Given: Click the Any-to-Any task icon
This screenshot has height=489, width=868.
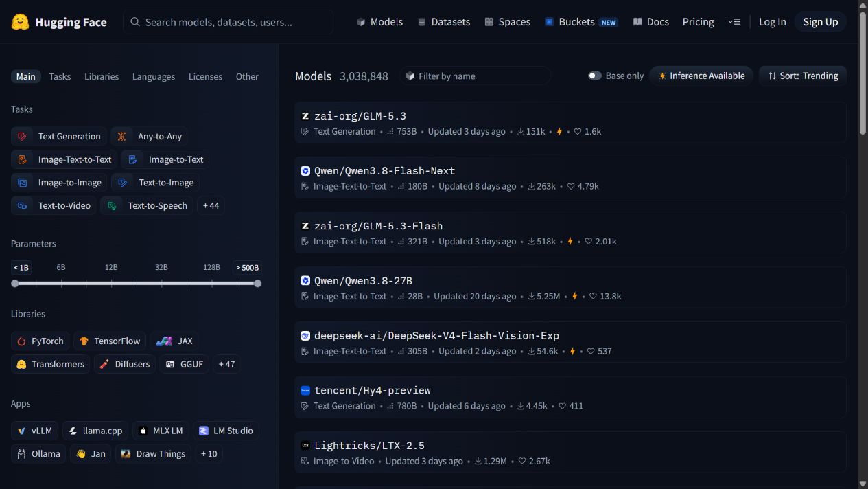Looking at the screenshot, I should click(122, 137).
